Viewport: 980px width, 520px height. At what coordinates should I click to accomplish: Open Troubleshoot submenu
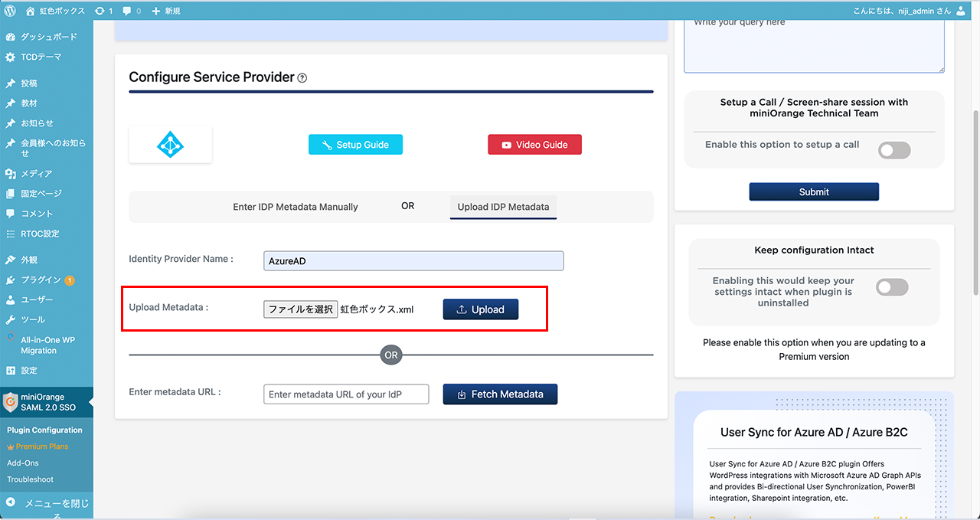point(31,479)
